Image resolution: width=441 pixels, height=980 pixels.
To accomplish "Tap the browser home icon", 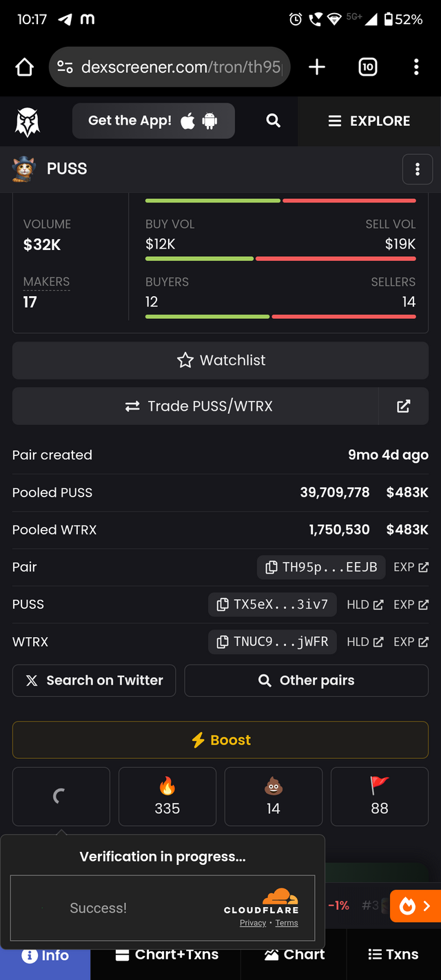I will pyautogui.click(x=25, y=67).
